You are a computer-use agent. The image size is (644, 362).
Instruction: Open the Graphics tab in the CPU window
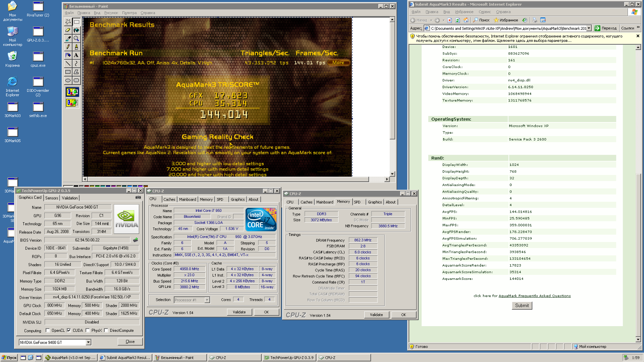tap(237, 199)
